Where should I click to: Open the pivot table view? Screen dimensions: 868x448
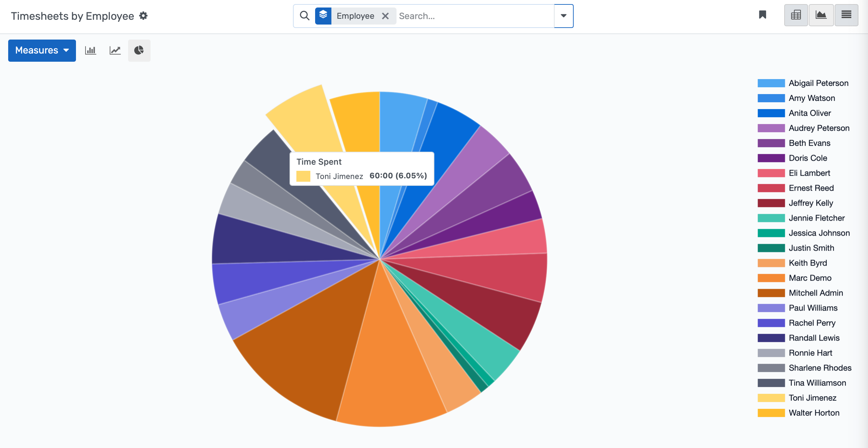[x=796, y=15]
